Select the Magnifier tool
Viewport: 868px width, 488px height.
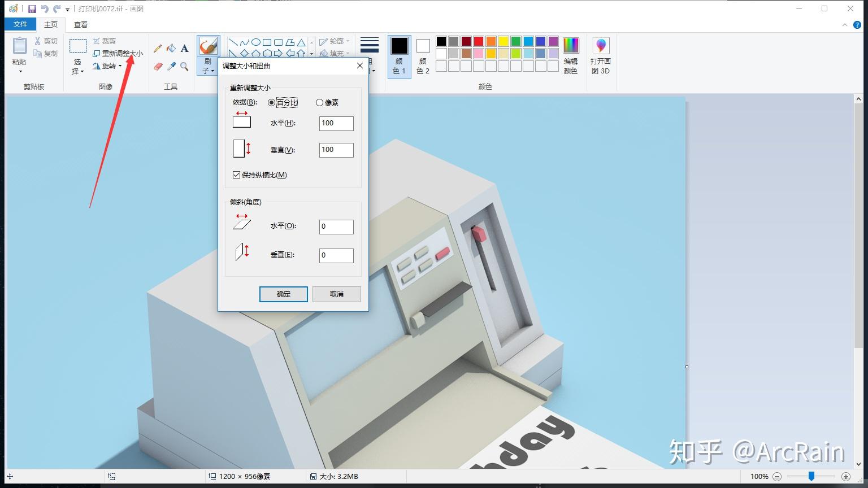point(184,66)
